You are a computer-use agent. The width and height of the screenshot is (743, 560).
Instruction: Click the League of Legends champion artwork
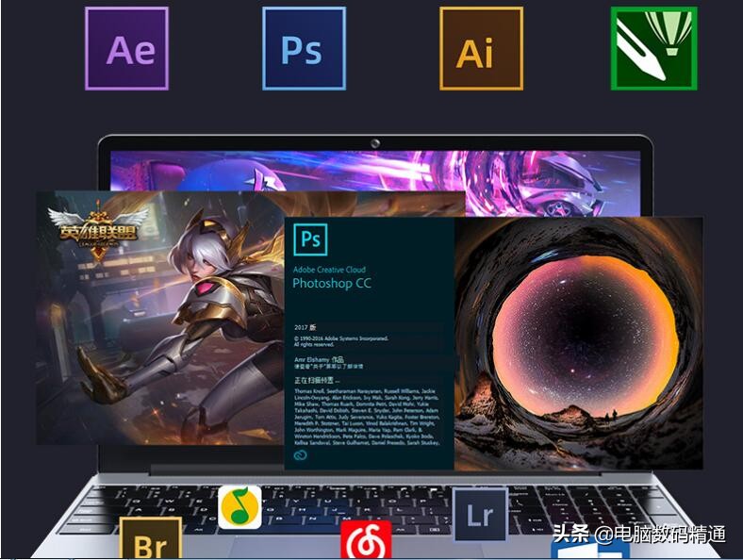coord(160,318)
